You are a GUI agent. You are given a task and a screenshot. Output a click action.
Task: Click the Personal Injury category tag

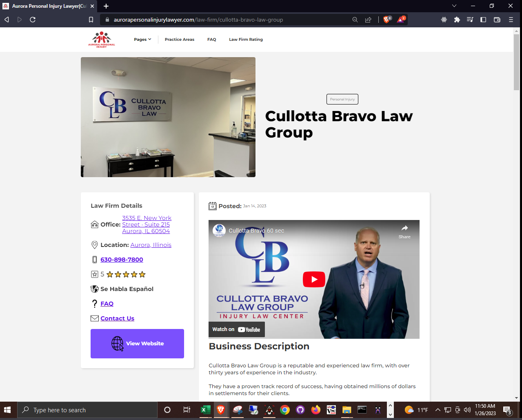tap(342, 99)
